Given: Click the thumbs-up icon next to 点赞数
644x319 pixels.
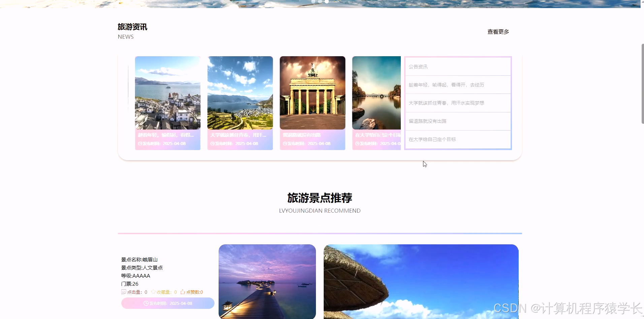Looking at the screenshot, I should (x=183, y=292).
